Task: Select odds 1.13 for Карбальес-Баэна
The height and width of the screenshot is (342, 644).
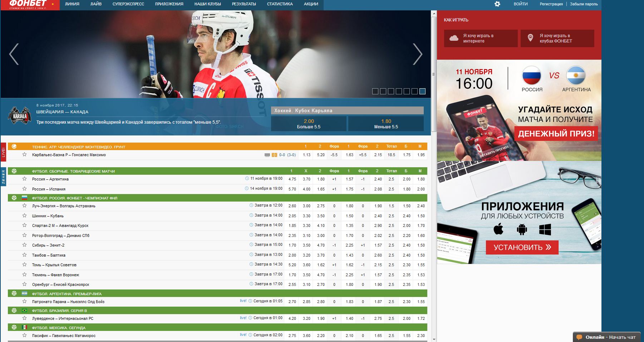Action: [306, 155]
